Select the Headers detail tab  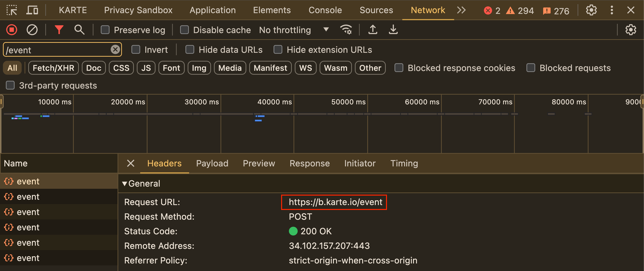pyautogui.click(x=164, y=163)
